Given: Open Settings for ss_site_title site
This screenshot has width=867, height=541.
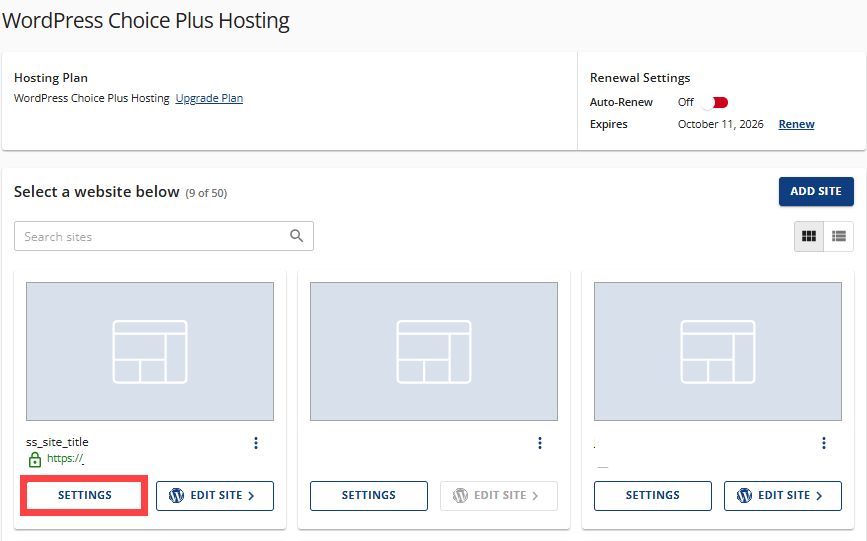Looking at the screenshot, I should coord(85,495).
